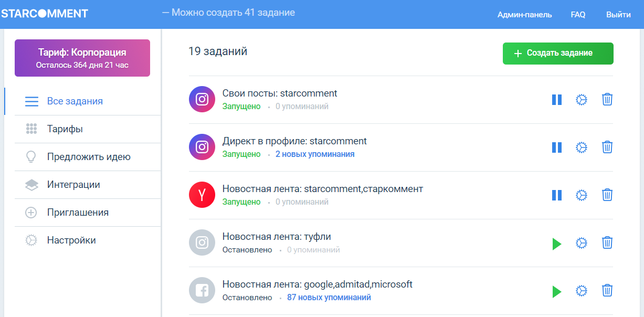Delete the Директ в профиле task
This screenshot has height=317, width=644.
[607, 147]
